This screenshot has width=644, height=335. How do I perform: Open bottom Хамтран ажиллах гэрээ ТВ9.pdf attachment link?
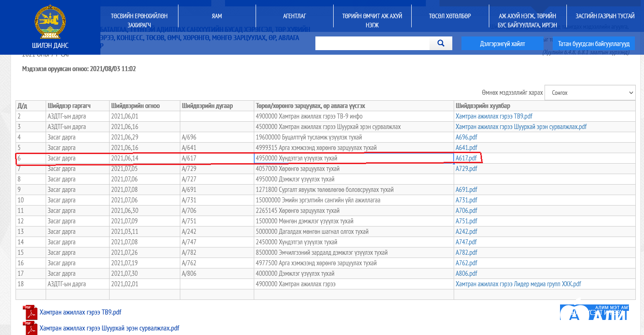pos(80,312)
